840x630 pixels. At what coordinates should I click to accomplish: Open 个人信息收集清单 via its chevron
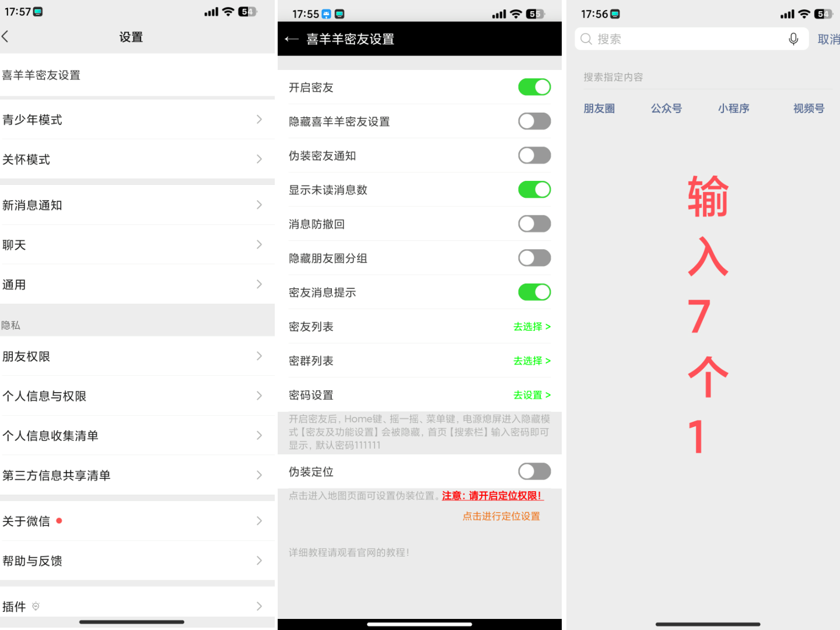click(260, 435)
